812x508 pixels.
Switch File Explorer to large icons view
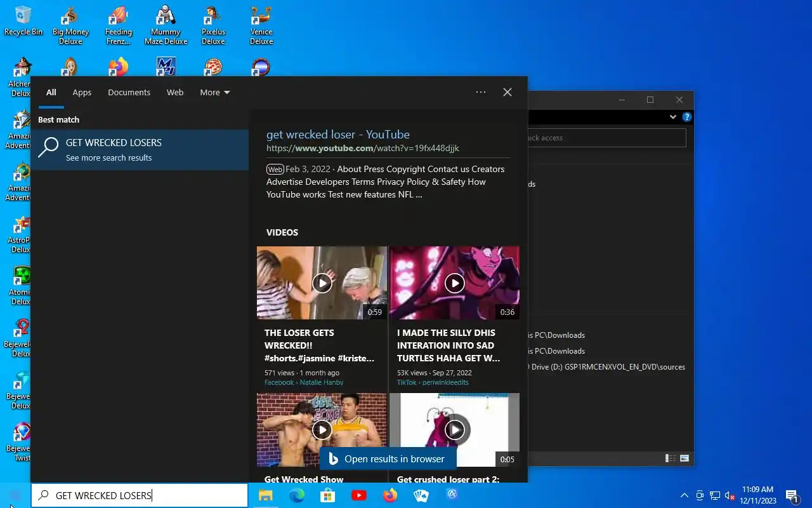684,458
